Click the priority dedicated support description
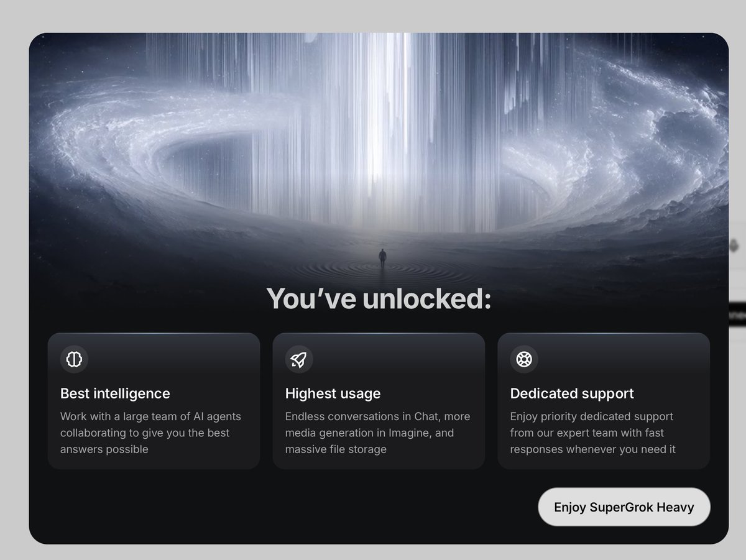This screenshot has width=746, height=560. tap(593, 433)
